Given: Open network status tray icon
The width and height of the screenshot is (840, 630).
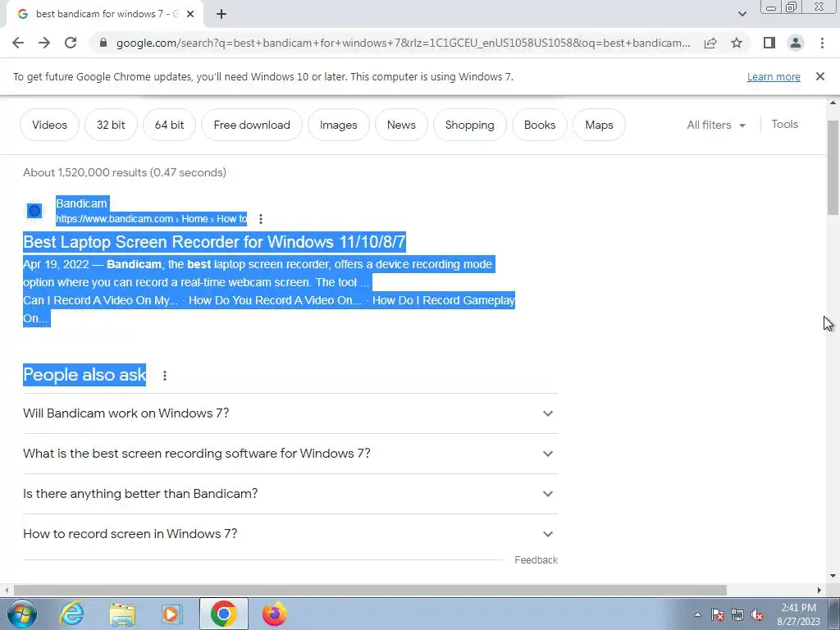Looking at the screenshot, I should tap(737, 614).
